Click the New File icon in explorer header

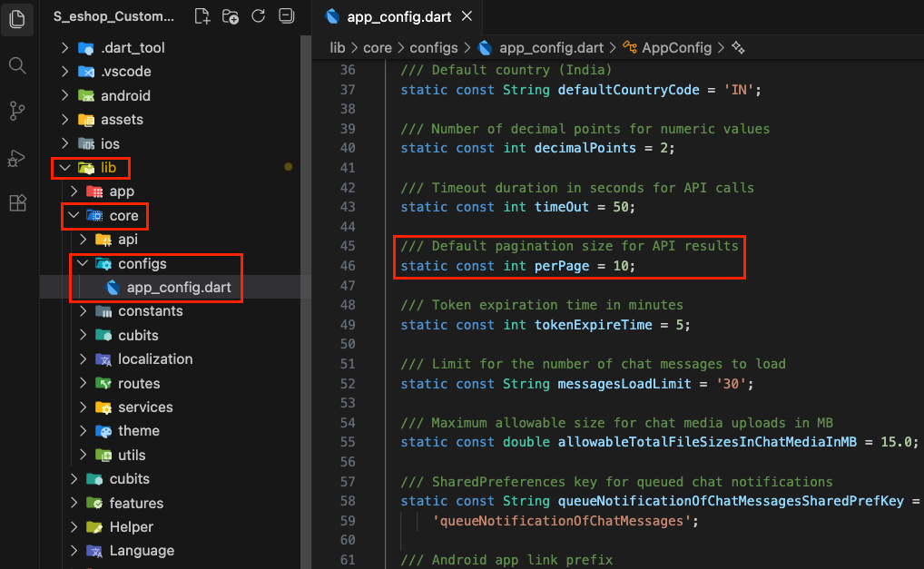tap(202, 16)
